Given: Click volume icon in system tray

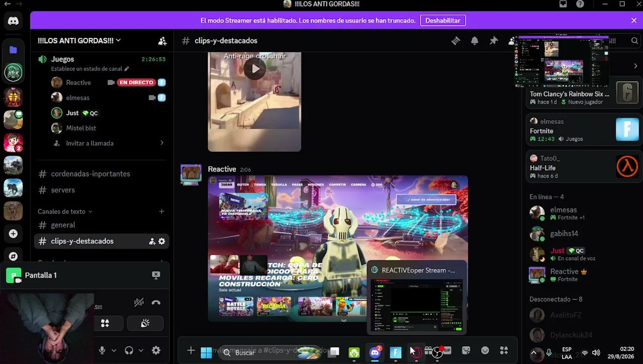Looking at the screenshot, I should (x=596, y=353).
